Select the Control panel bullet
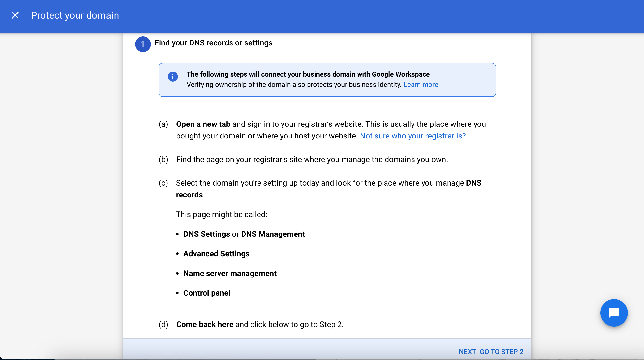The image size is (644, 360). coord(207,293)
